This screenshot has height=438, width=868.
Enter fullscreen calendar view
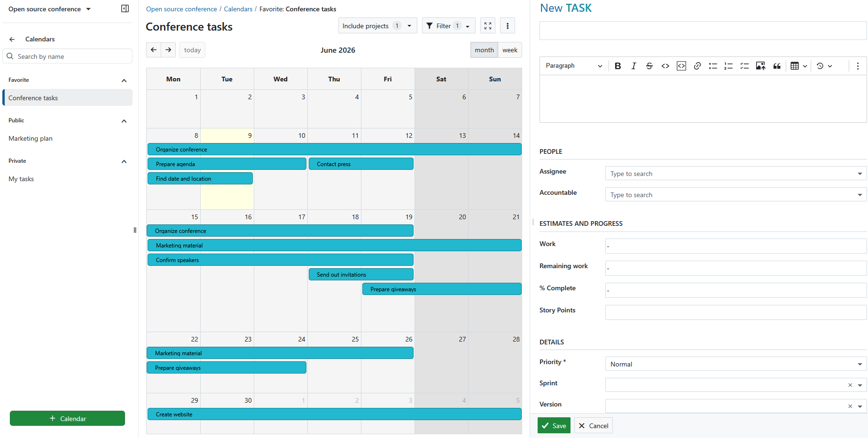click(x=488, y=26)
